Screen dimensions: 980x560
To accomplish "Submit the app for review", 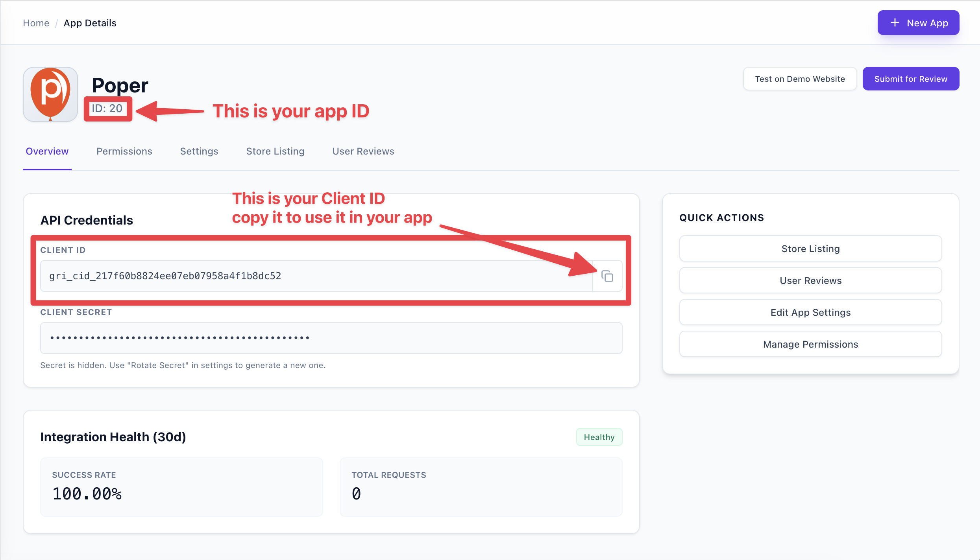I will click(911, 78).
